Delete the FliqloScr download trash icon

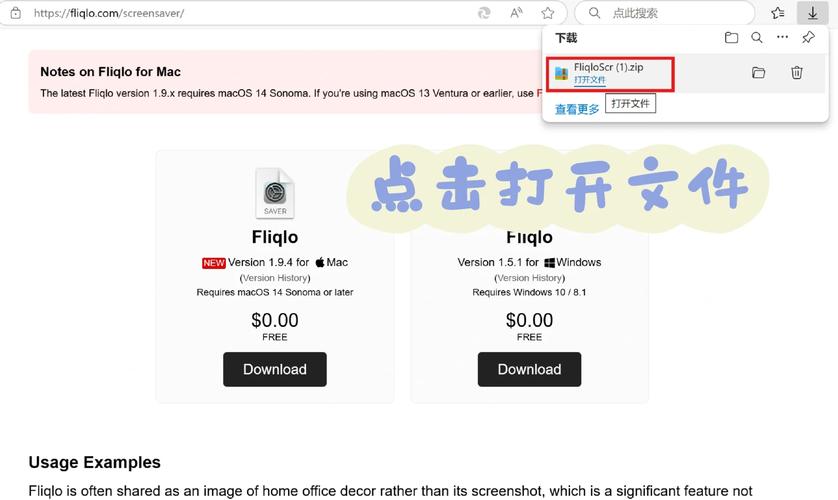click(x=797, y=73)
